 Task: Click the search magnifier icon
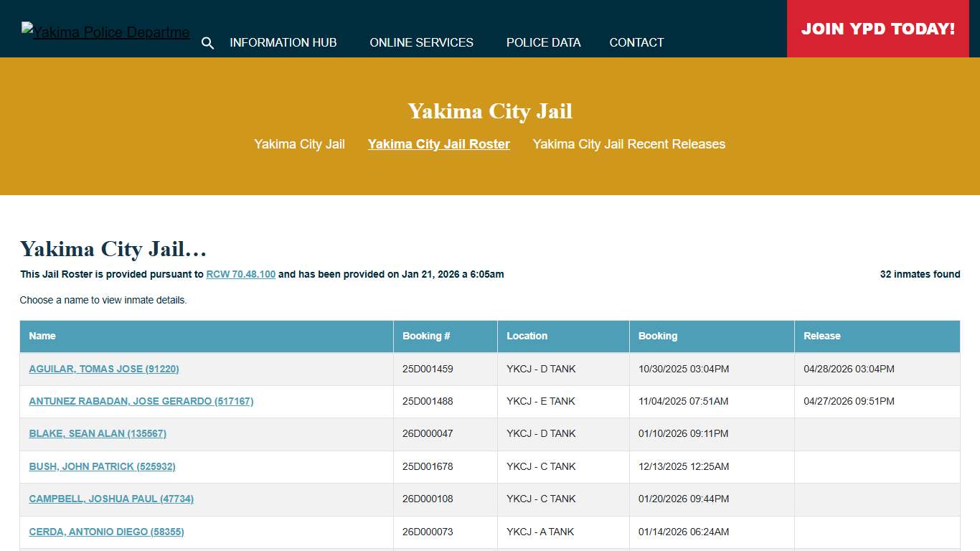tap(207, 43)
